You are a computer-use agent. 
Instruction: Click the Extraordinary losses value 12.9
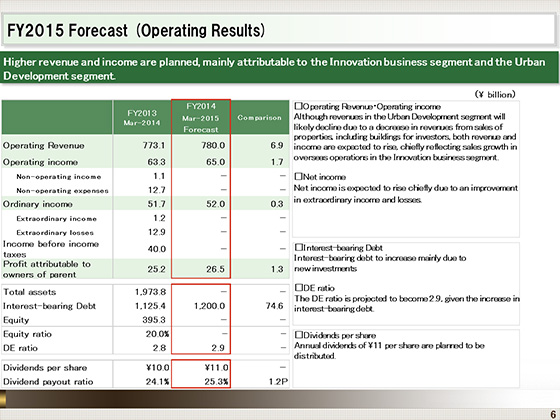156,232
